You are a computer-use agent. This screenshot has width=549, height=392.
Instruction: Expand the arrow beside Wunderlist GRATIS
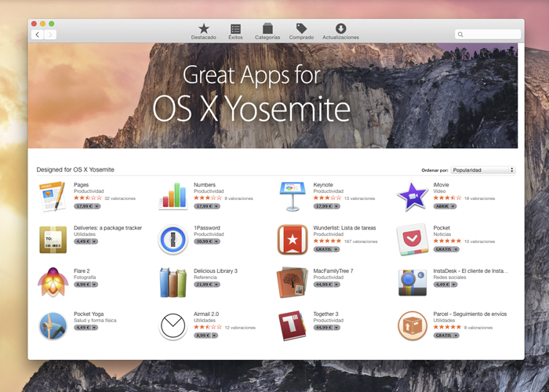tap(336, 249)
